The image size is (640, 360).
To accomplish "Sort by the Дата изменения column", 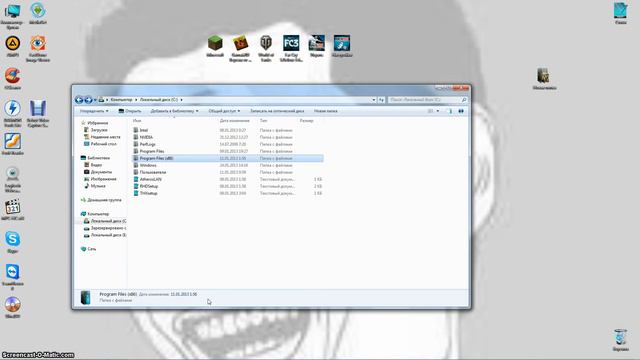I will [x=235, y=121].
